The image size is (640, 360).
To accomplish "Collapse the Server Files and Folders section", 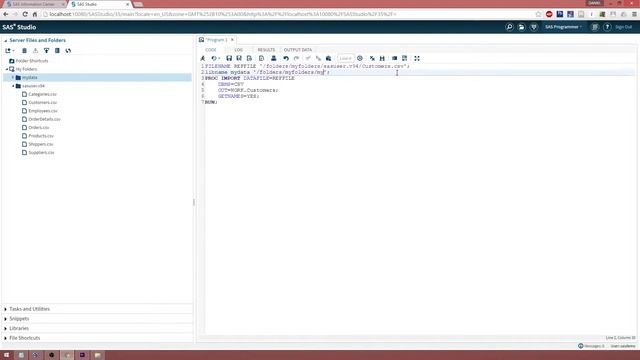I will (6, 40).
